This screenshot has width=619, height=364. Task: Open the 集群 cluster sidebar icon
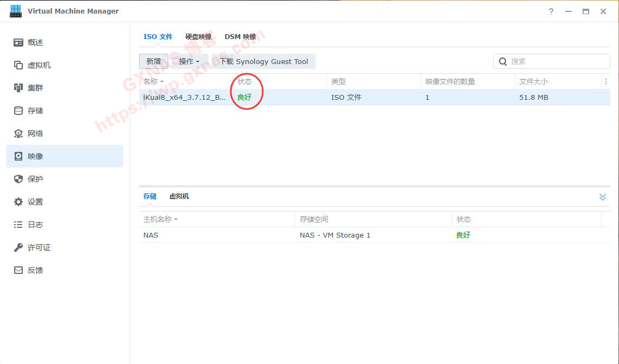point(18,88)
